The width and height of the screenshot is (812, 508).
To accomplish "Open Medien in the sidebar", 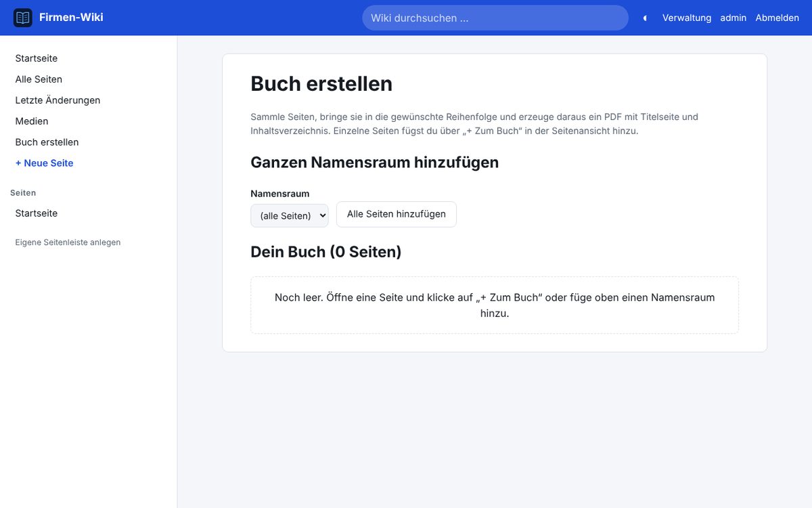I will [x=32, y=121].
